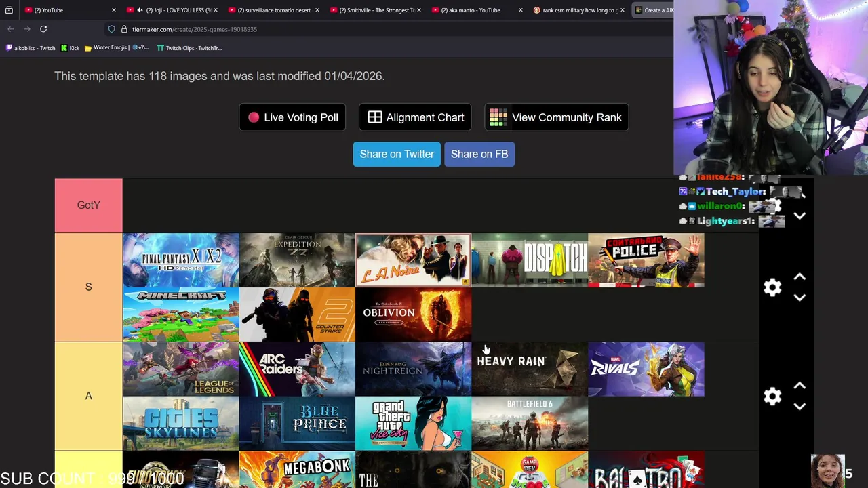Image resolution: width=868 pixels, height=488 pixels.
Task: Select the Dispatch game tile
Action: pos(530,260)
